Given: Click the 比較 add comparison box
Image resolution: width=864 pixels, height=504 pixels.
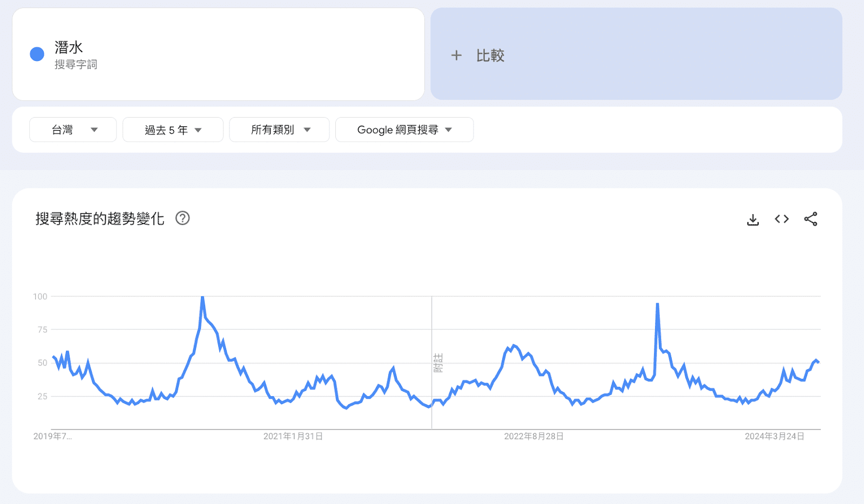Looking at the screenshot, I should coord(636,54).
